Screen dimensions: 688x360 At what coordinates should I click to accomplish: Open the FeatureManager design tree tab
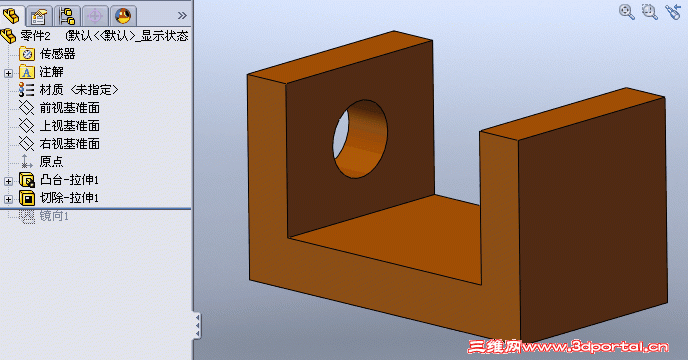click(11, 16)
